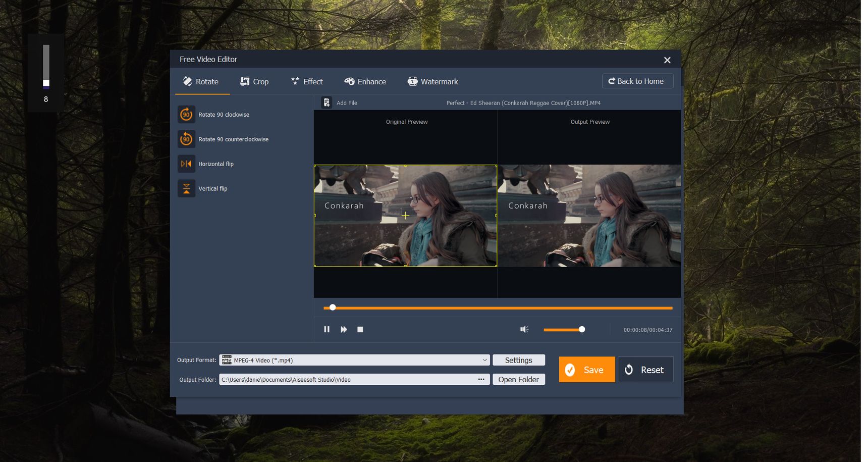Click Back to Home button
This screenshot has height=462, width=868.
[637, 81]
